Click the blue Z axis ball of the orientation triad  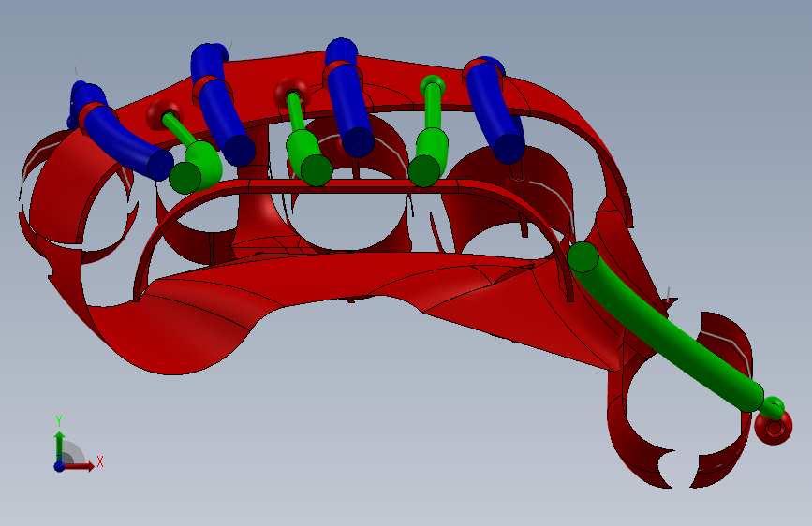click(60, 466)
